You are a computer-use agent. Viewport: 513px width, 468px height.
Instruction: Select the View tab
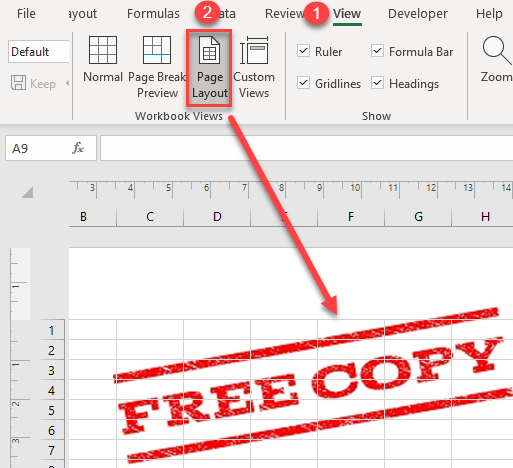point(347,14)
